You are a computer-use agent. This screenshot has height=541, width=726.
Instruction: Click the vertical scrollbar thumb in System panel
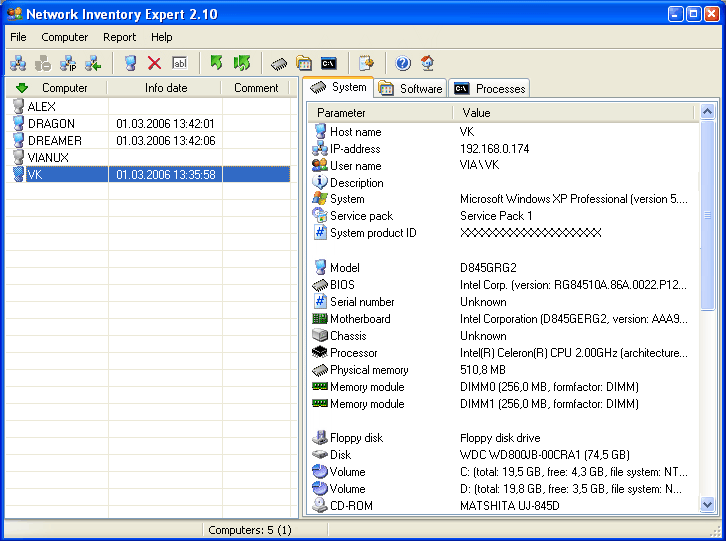coord(707,215)
